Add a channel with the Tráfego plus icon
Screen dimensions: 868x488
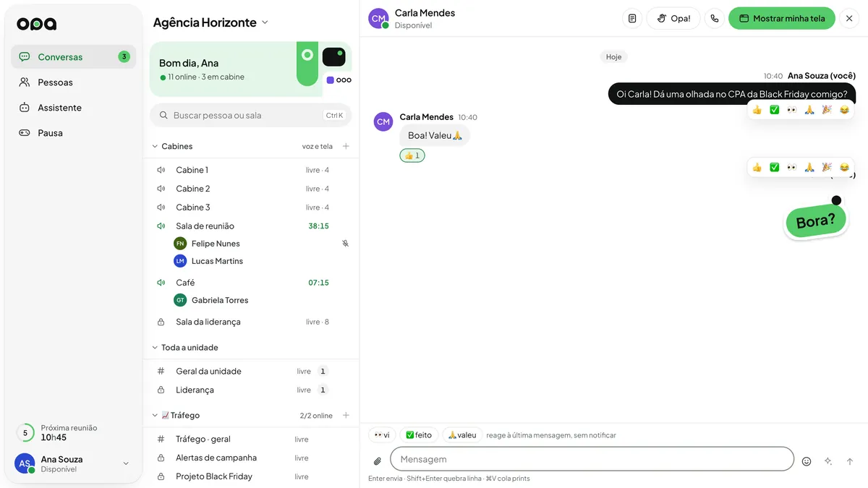pyautogui.click(x=346, y=415)
